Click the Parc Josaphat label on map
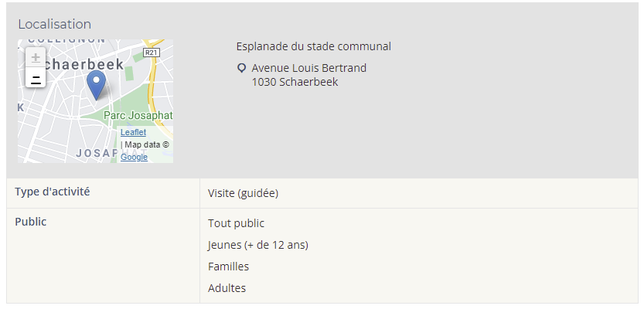Image resolution: width=644 pixels, height=309 pixels. point(138,115)
